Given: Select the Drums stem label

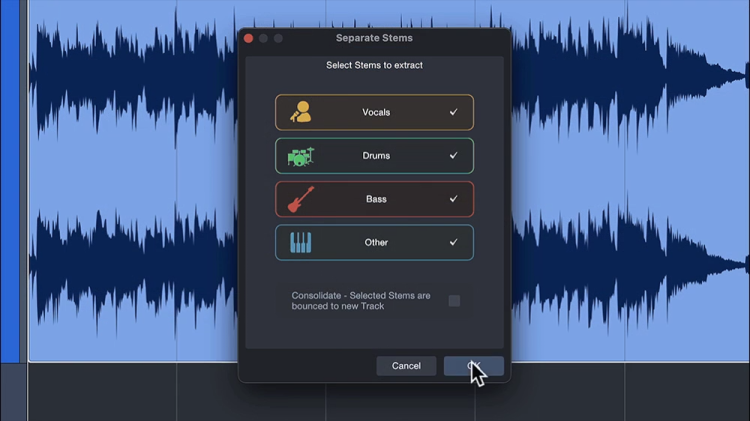Looking at the screenshot, I should tap(376, 156).
